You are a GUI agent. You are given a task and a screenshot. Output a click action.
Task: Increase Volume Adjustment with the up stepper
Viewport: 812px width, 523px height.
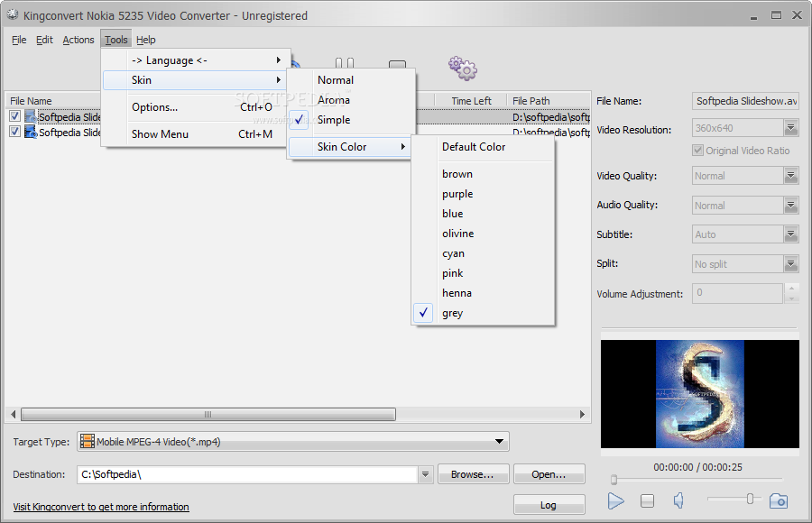(x=790, y=288)
